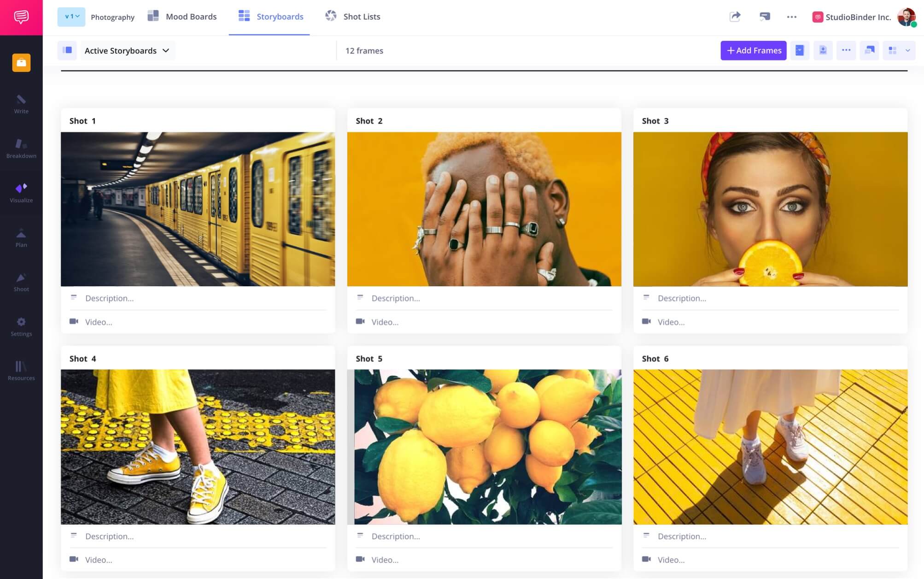Open the Shoot section in sidebar
The height and width of the screenshot is (579, 924).
tap(21, 282)
